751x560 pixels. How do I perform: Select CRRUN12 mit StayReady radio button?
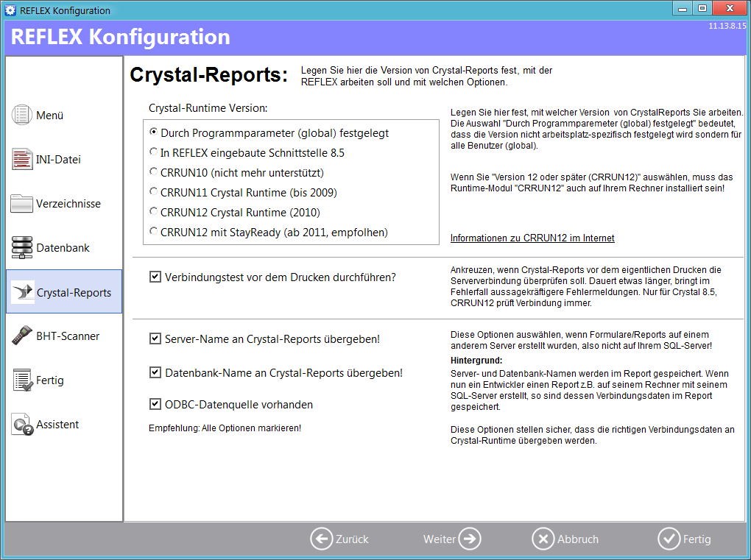pos(153,231)
